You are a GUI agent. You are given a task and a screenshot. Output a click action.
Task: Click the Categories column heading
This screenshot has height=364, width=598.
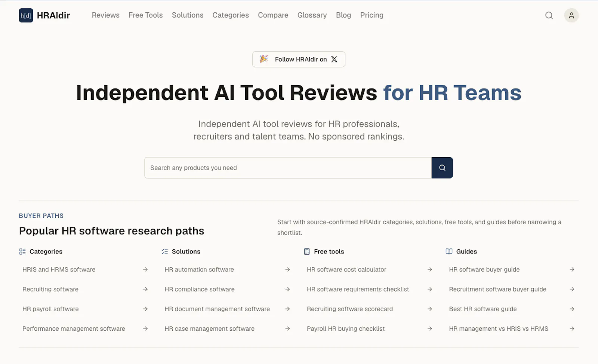click(46, 252)
